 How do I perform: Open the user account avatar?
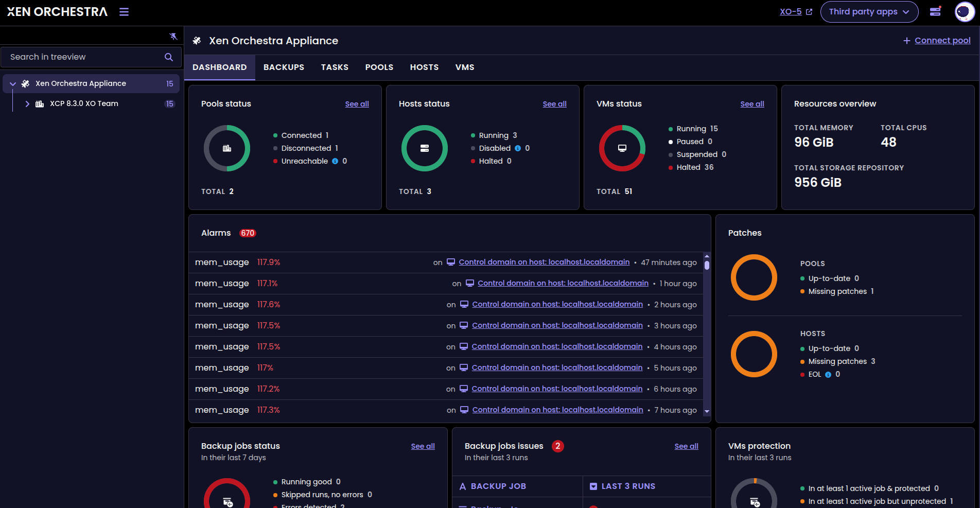click(964, 12)
